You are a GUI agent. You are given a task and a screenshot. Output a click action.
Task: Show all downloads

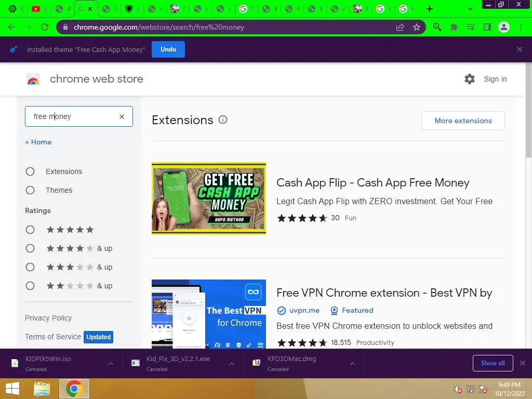pos(493,363)
